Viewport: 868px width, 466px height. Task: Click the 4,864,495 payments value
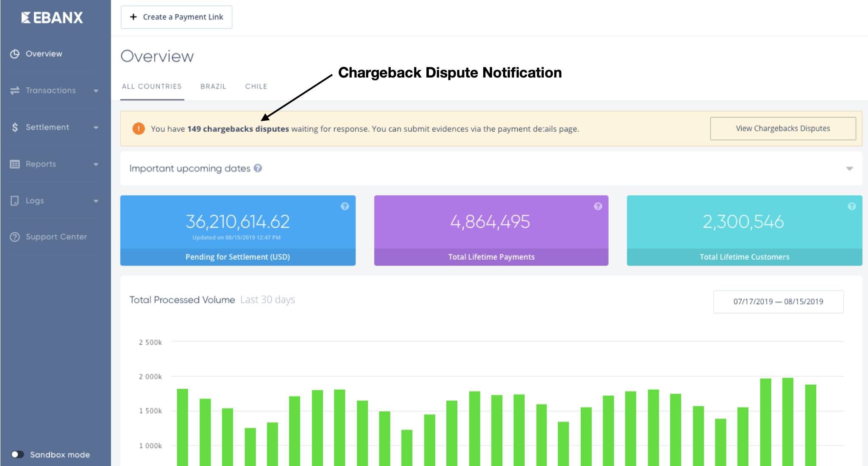coord(490,222)
